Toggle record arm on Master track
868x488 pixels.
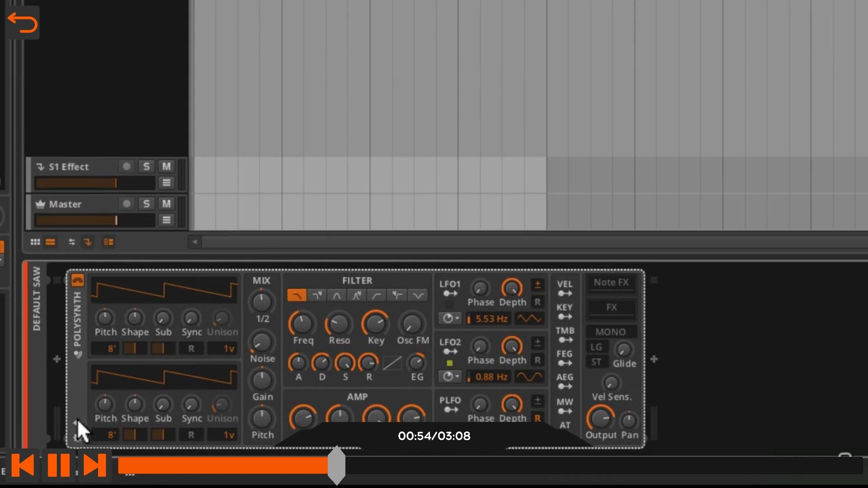[127, 204]
